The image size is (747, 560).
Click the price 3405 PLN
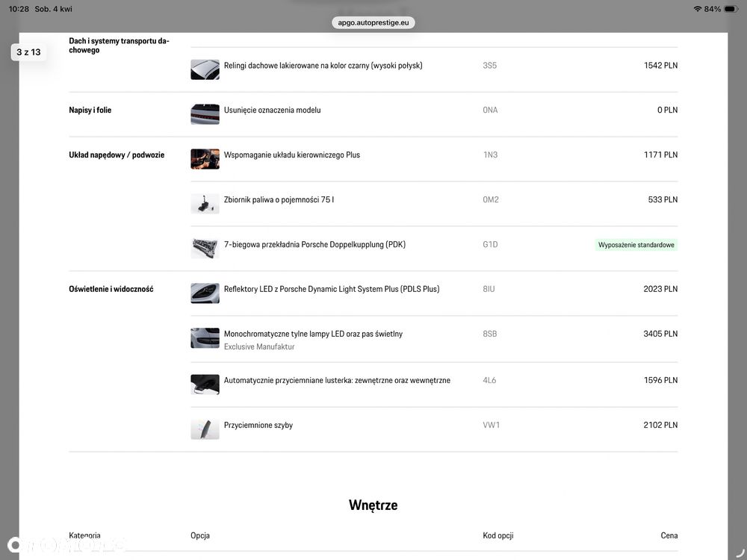[660, 334]
